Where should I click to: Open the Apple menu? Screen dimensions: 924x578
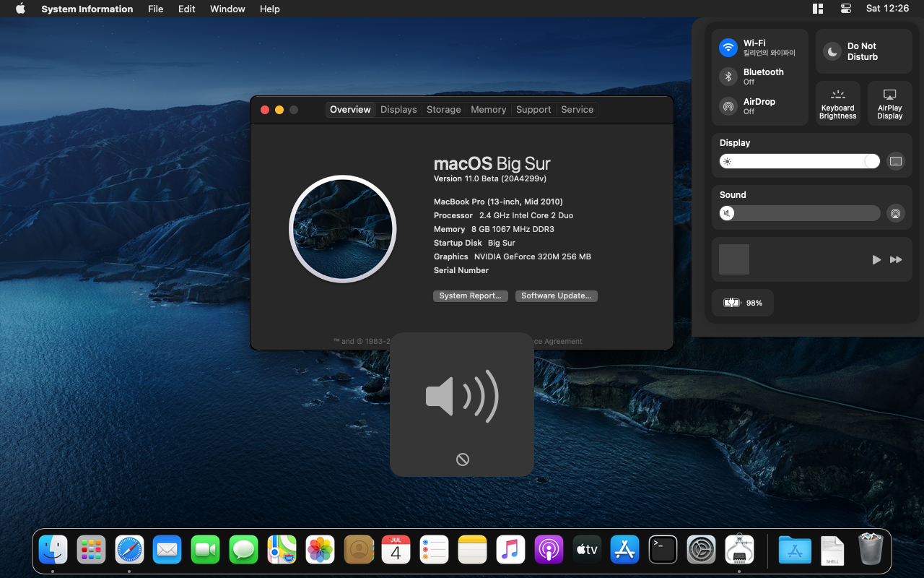pyautogui.click(x=20, y=9)
